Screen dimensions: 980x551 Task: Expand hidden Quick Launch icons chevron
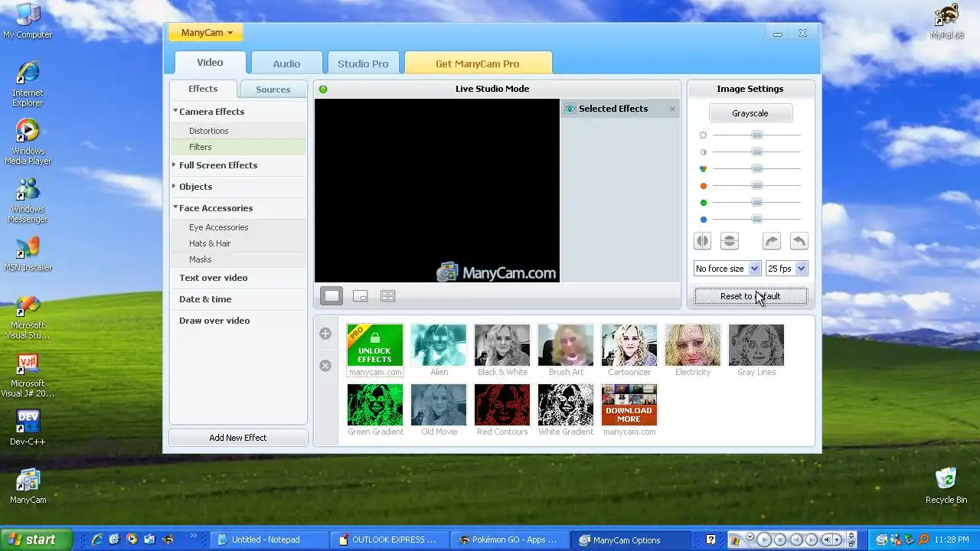point(193,536)
